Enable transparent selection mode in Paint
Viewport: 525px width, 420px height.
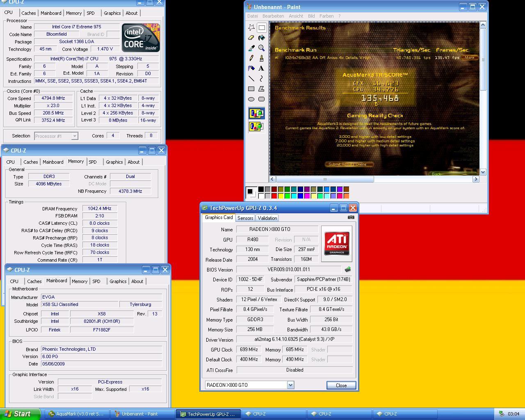click(x=256, y=126)
